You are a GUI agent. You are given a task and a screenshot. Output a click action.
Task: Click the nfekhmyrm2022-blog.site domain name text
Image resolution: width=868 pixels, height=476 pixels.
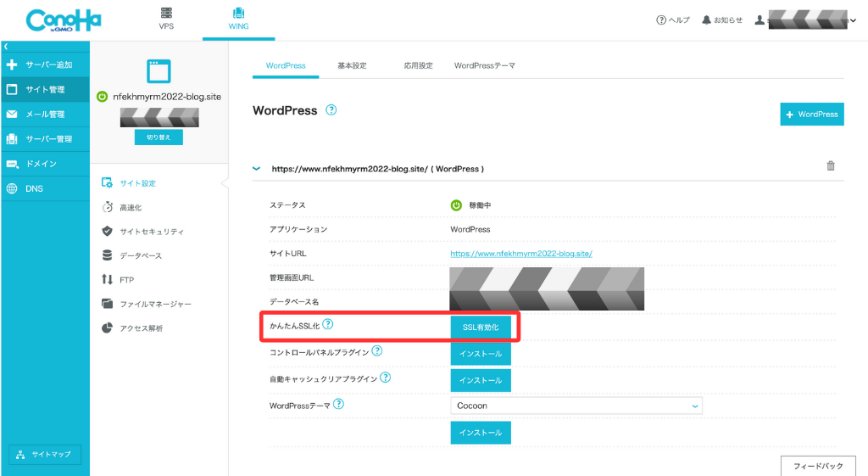point(167,97)
